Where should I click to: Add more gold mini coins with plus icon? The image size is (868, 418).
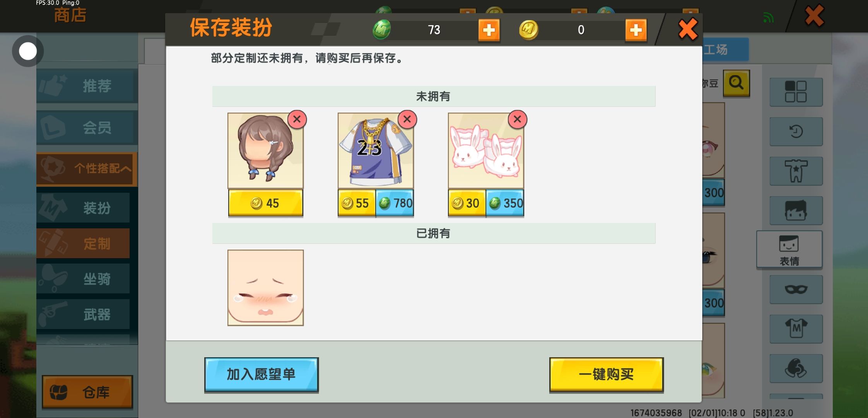(636, 30)
